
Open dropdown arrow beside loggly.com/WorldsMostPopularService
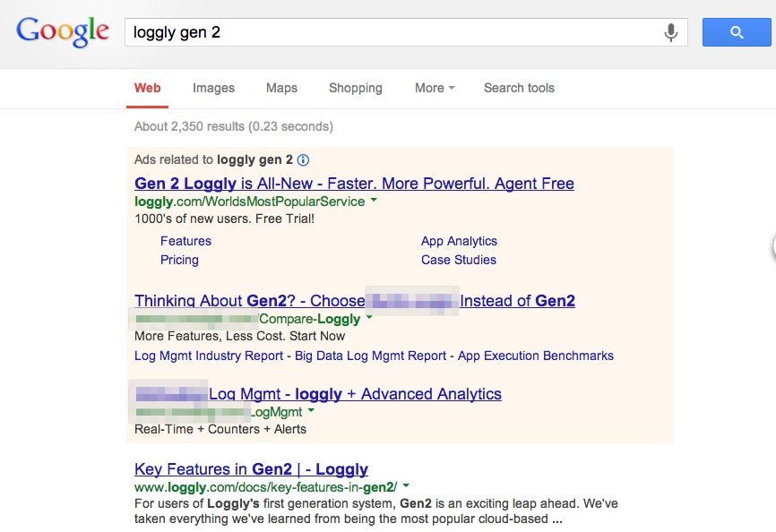(x=374, y=202)
